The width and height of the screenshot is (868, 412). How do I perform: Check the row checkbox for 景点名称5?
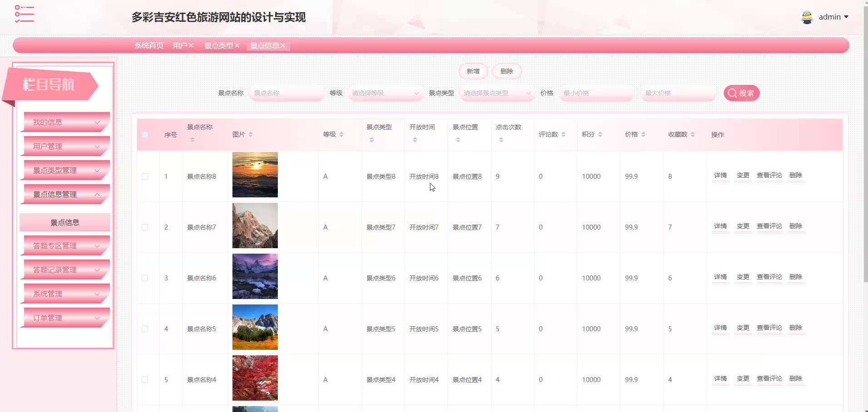tap(145, 329)
